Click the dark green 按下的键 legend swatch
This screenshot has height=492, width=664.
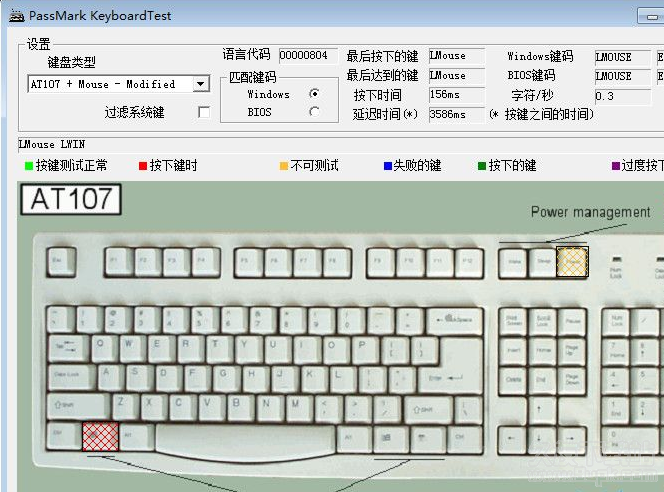click(x=481, y=166)
